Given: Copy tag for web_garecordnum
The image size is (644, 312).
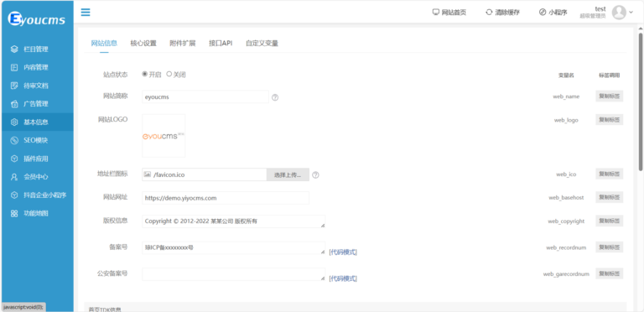Looking at the screenshot, I should pyautogui.click(x=610, y=273).
